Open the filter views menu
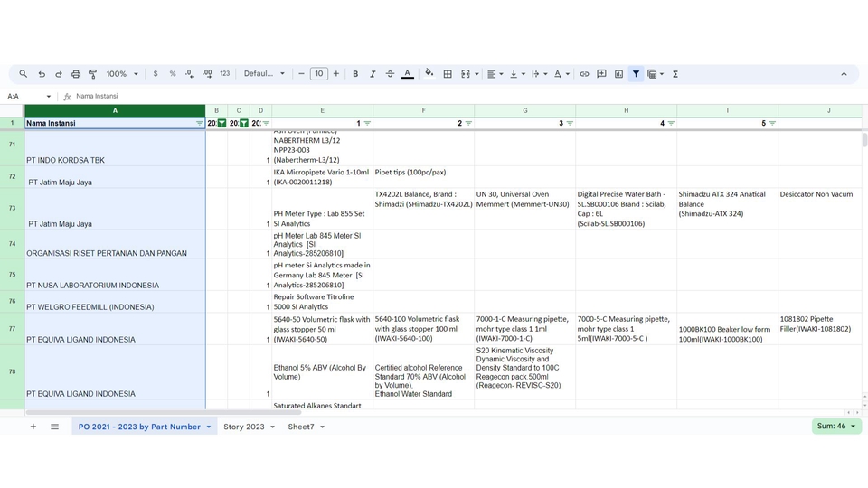The height and width of the screenshot is (488, 868). click(x=656, y=73)
